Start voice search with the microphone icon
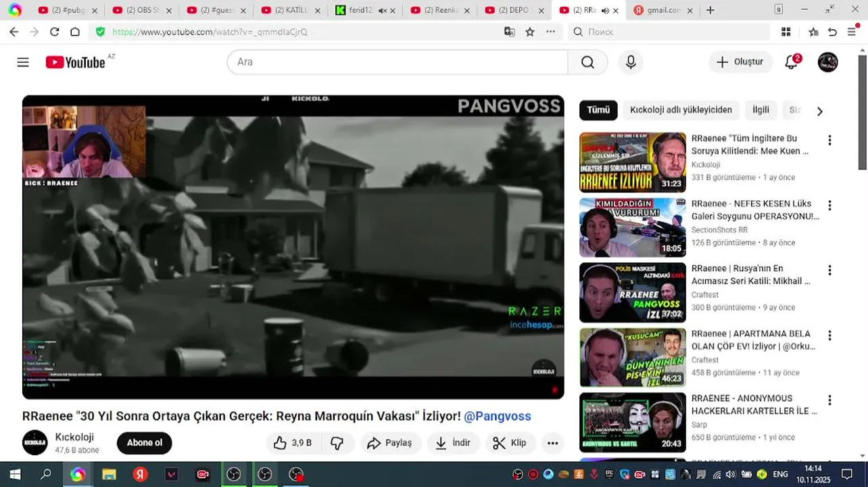Image resolution: width=868 pixels, height=487 pixels. click(x=631, y=62)
